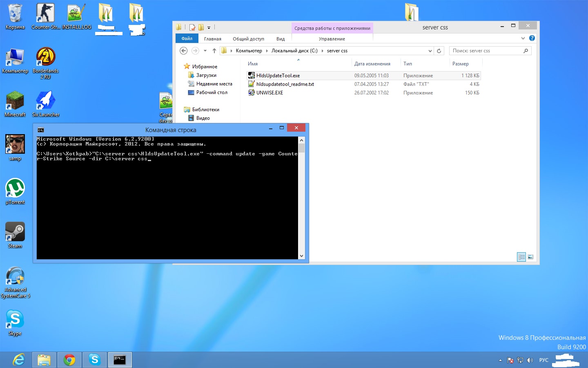Go forward in Explorer navigation
Image resolution: width=588 pixels, height=368 pixels.
tap(195, 51)
